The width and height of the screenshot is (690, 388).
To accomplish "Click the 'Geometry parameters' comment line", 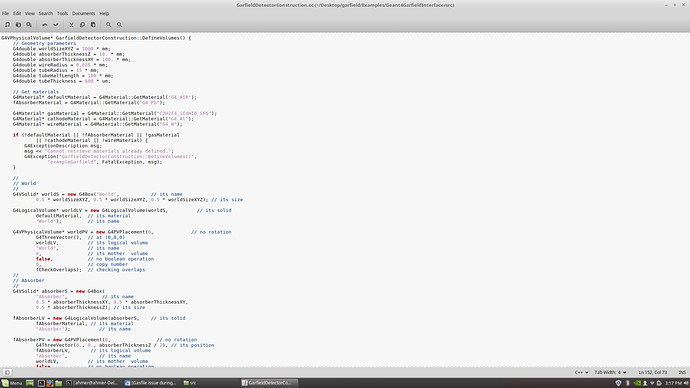I will point(44,43).
